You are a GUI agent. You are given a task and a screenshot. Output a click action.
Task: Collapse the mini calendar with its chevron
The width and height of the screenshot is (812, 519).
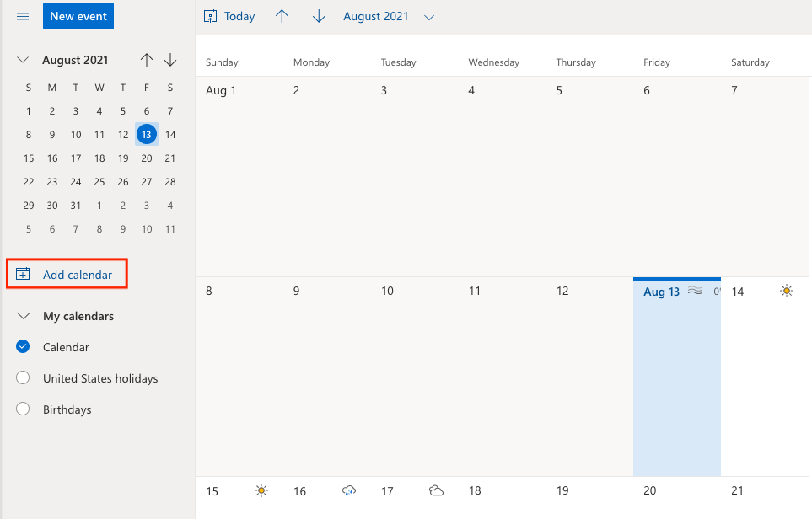pos(23,60)
